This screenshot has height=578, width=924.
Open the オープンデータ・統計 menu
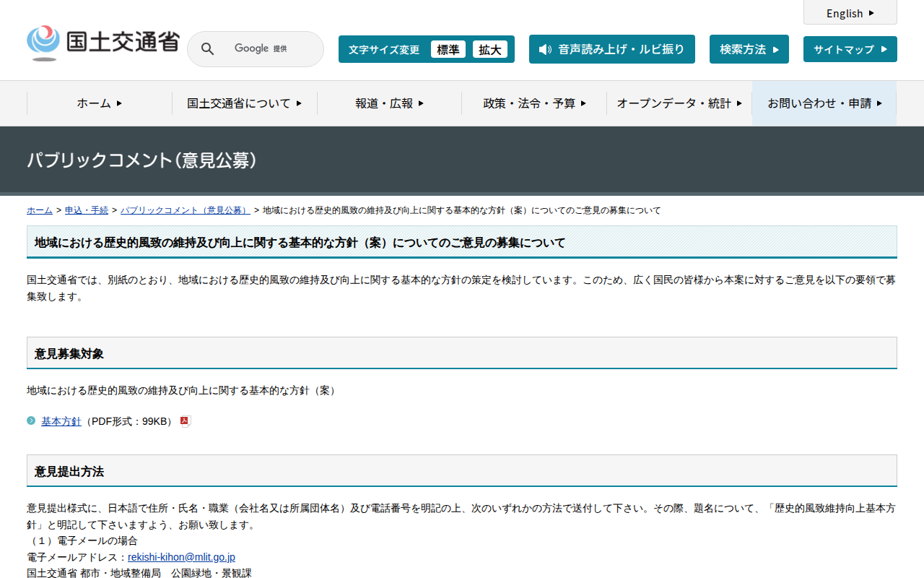pyautogui.click(x=679, y=103)
